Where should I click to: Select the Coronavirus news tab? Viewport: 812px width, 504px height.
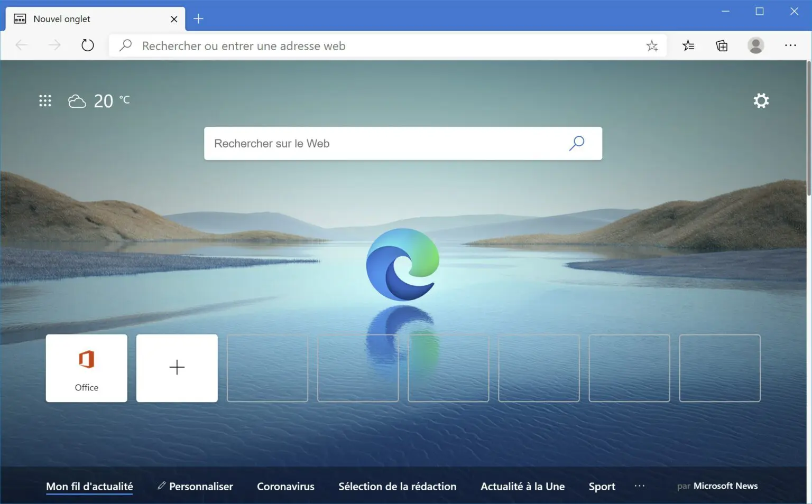285,487
